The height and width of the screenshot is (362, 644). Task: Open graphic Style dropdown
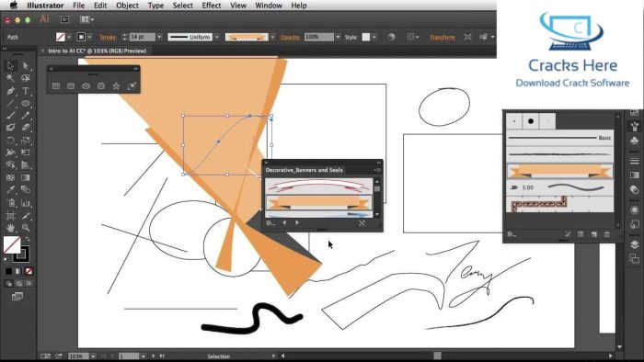374,37
